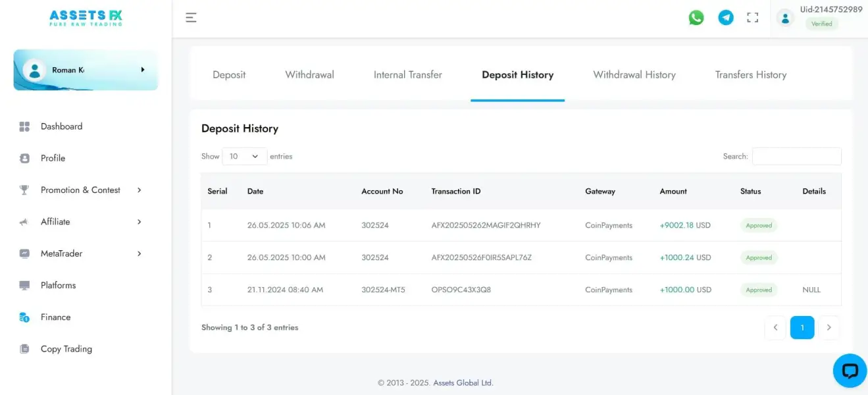This screenshot has width=868, height=395.
Task: Open the entries-per-page dropdown
Action: point(244,157)
